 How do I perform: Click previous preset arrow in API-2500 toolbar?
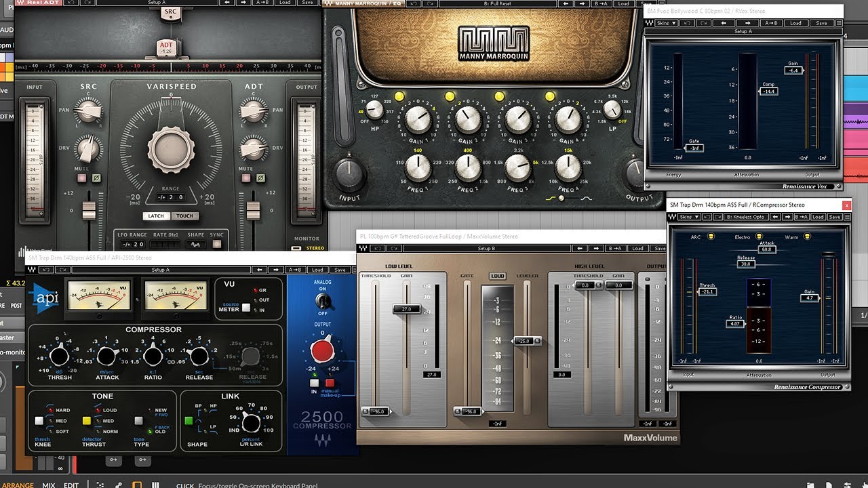pyautogui.click(x=260, y=270)
